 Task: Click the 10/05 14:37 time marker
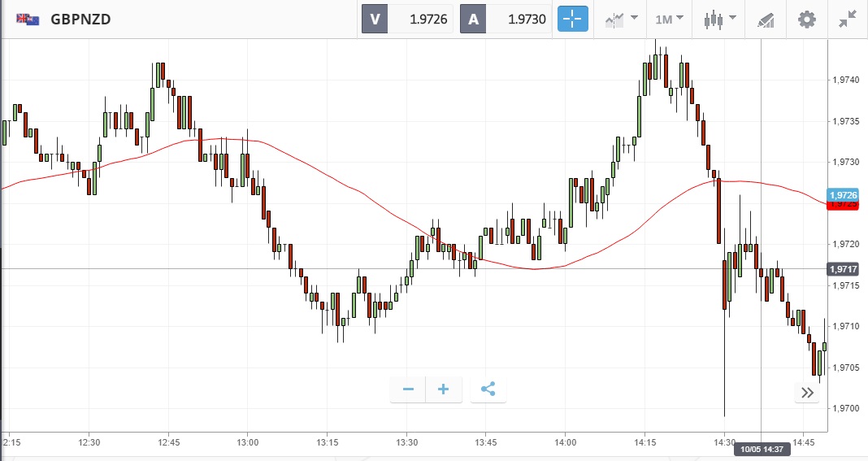point(761,448)
